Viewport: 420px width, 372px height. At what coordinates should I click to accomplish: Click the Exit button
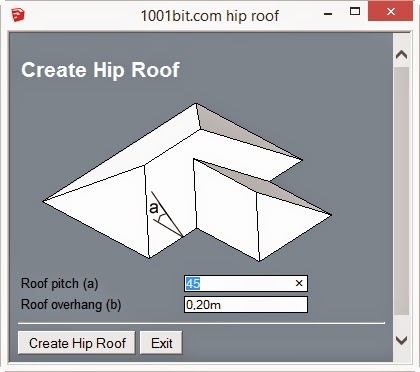(161, 343)
